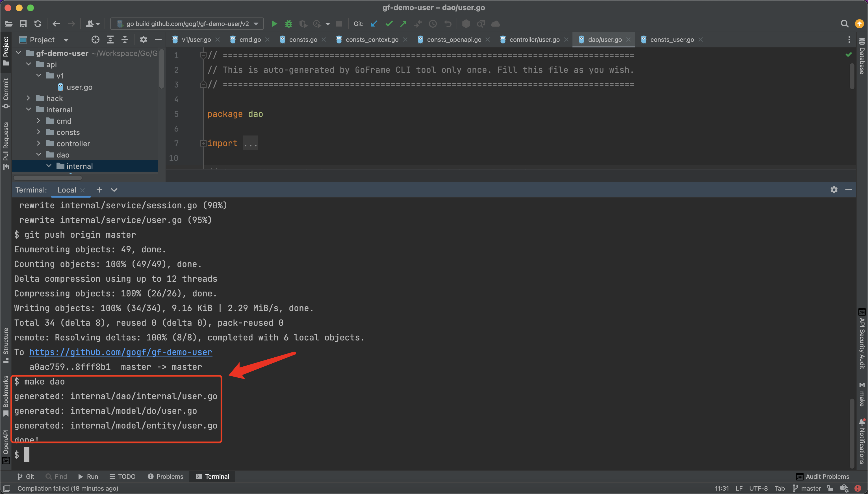
Task: Open Git history clock icon
Action: 433,24
